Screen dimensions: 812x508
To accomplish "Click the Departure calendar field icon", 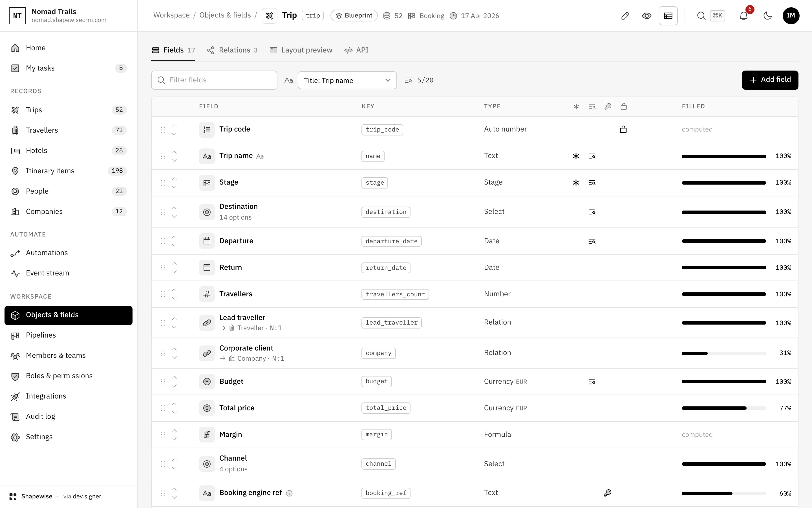I will tap(207, 241).
